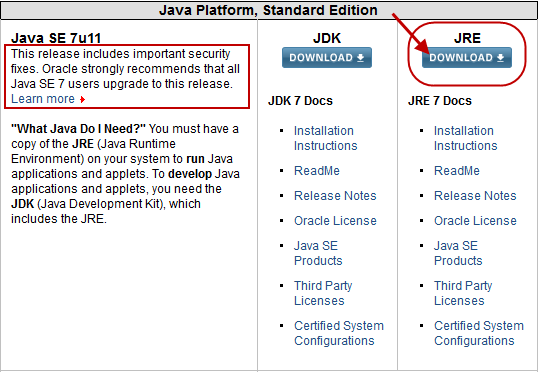Click the red arrow after Learn more
The width and height of the screenshot is (538, 372).
tap(82, 100)
